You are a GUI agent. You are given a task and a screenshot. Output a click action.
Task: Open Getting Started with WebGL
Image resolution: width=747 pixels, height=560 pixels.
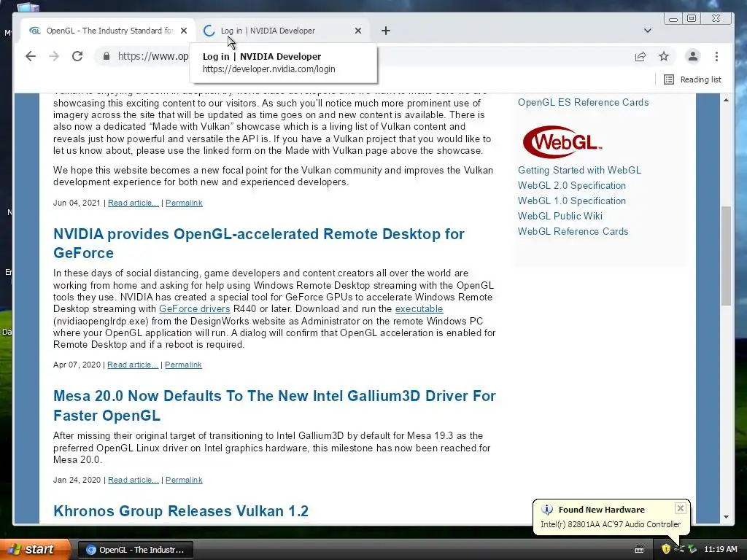579,170
